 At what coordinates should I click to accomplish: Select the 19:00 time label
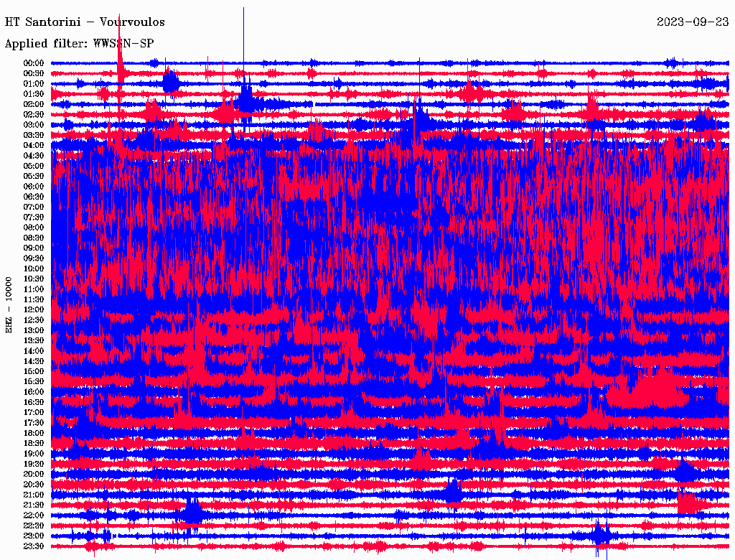(33, 454)
